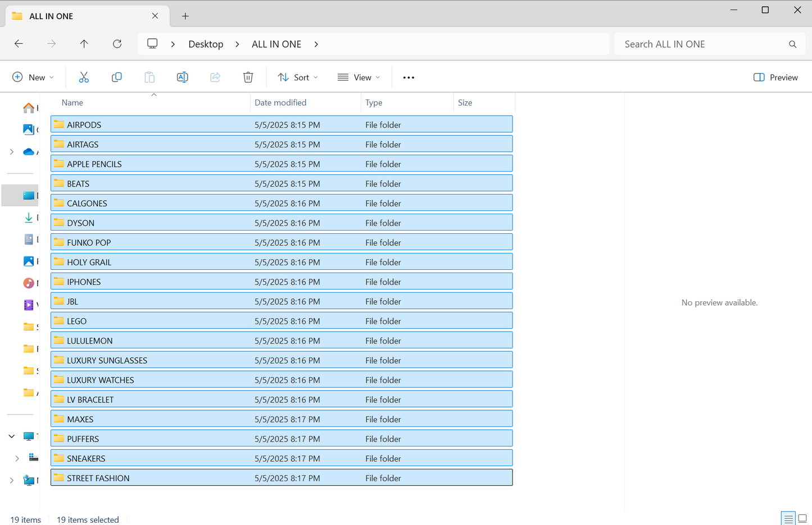Close the ALL IN ONE tab
Viewport: 812px width, 525px height.
click(155, 16)
